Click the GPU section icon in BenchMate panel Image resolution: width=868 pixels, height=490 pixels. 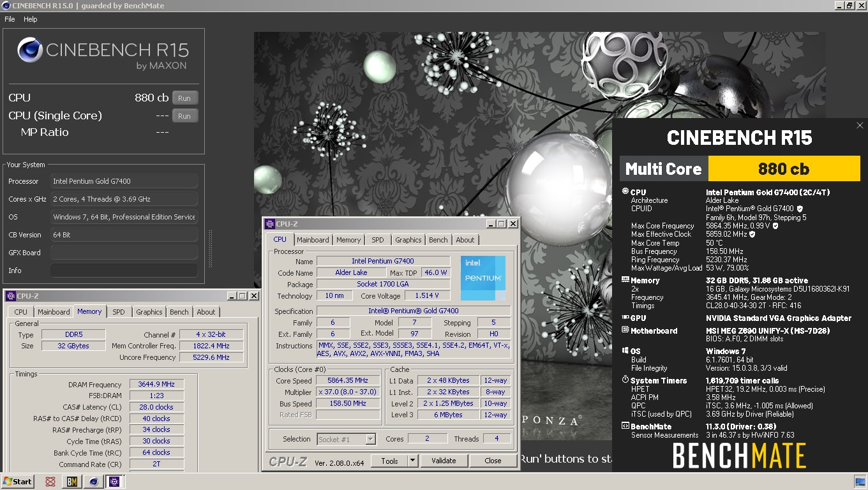[x=625, y=318]
